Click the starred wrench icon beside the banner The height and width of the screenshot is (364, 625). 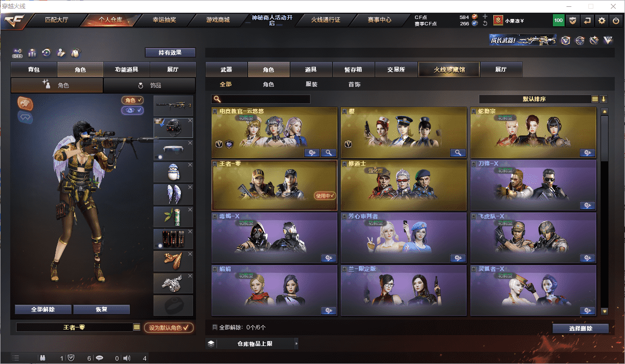pos(594,40)
